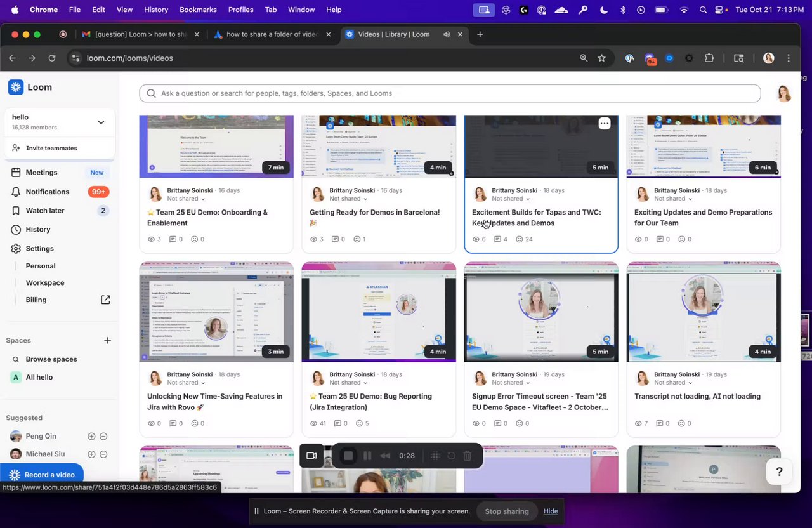Screen dimensions: 812x528
Task: Open sharing dropdown for Tapas and TWC video
Action: 511,199
